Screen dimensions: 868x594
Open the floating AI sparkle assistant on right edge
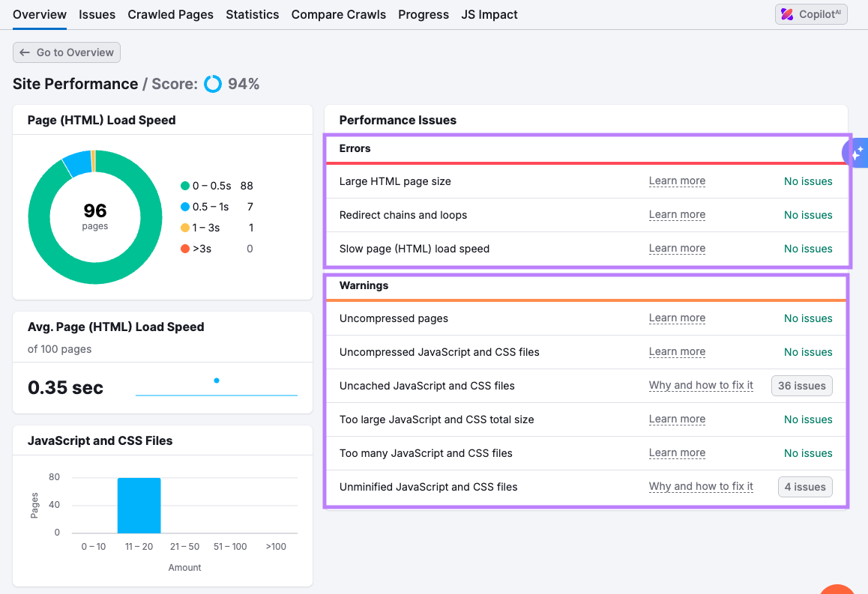856,153
